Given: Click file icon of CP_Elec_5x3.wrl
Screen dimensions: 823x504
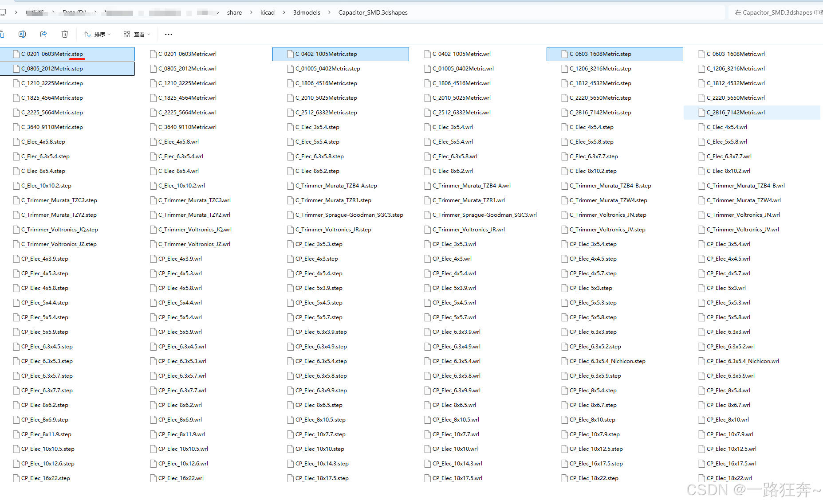Looking at the screenshot, I should [702, 288].
